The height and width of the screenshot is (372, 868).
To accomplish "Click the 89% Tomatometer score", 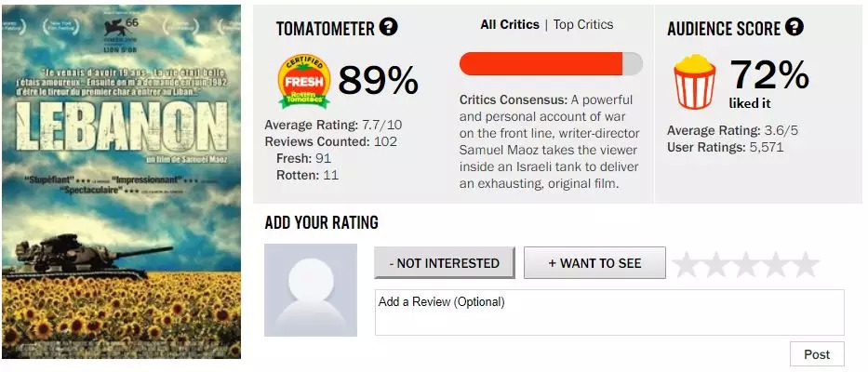I will pos(378,81).
